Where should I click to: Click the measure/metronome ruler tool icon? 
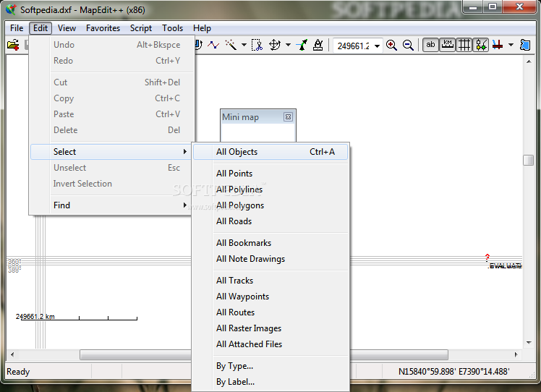[318, 45]
